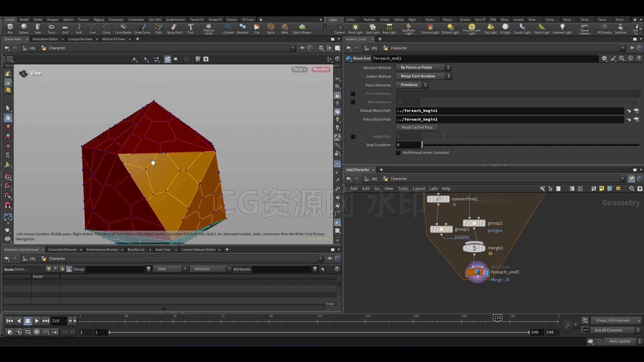
Task: Open the Piece Elements dropdown
Action: tap(412, 85)
